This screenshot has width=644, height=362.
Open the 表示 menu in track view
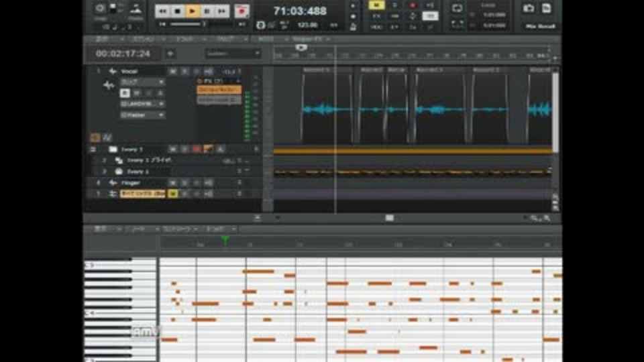[102, 39]
